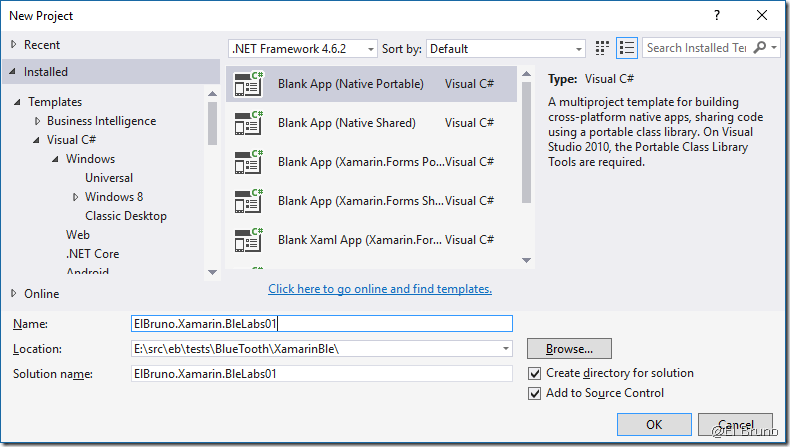Open the Sort by dropdown
790x447 pixels.
(x=505, y=49)
